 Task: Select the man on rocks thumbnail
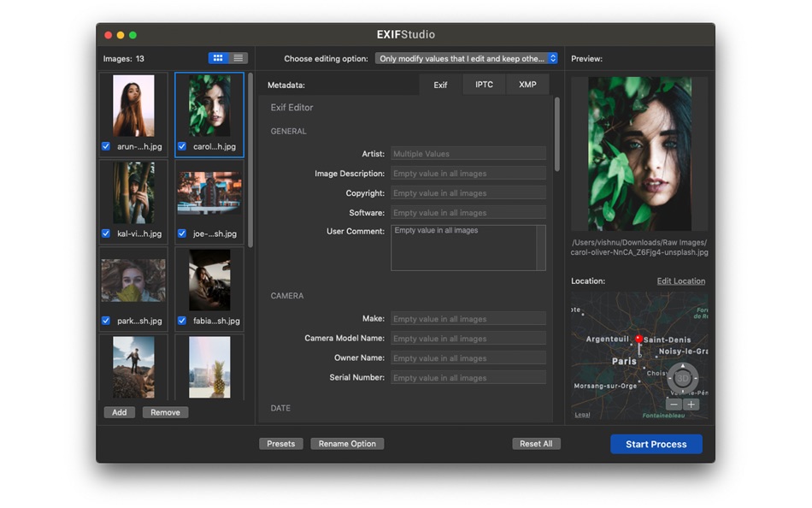click(133, 367)
